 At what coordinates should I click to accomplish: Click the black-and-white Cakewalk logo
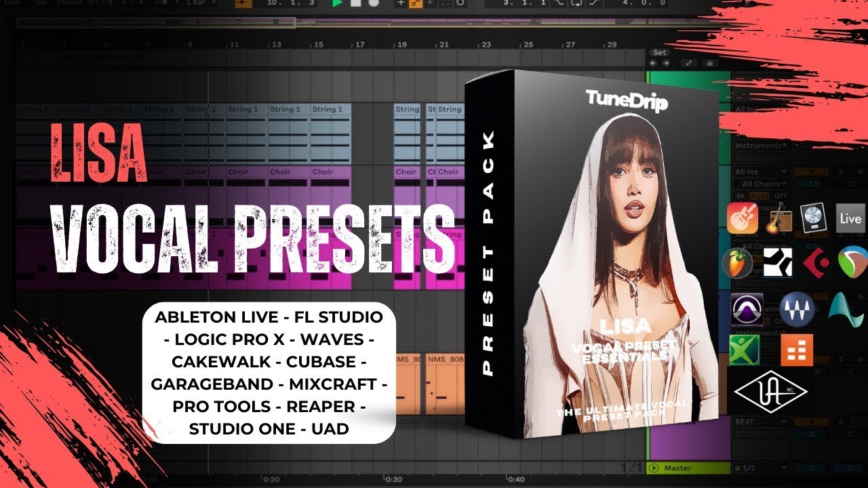click(x=778, y=262)
